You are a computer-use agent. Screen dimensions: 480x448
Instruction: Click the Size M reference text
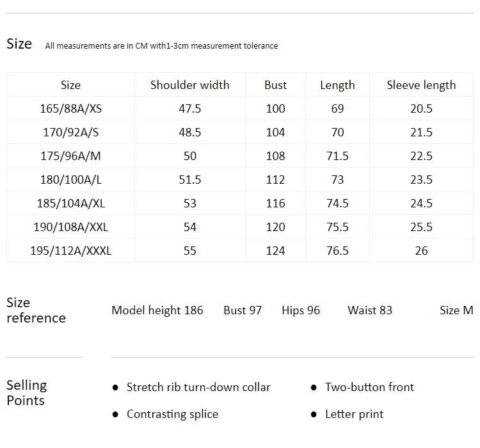tap(456, 310)
